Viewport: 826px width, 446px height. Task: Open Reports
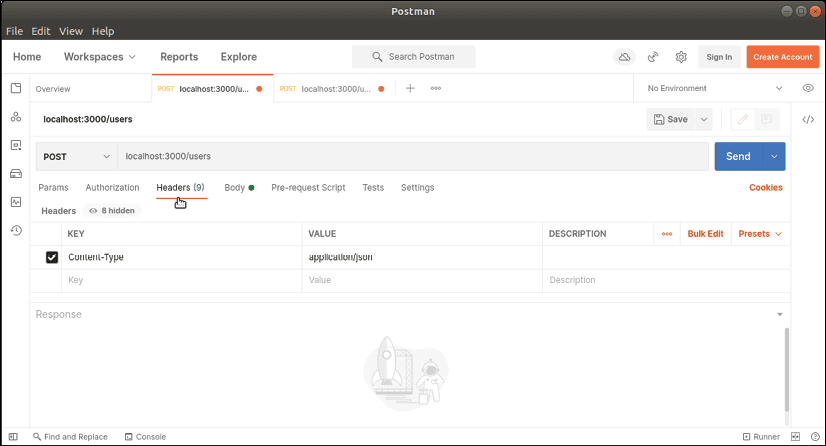pyautogui.click(x=179, y=57)
